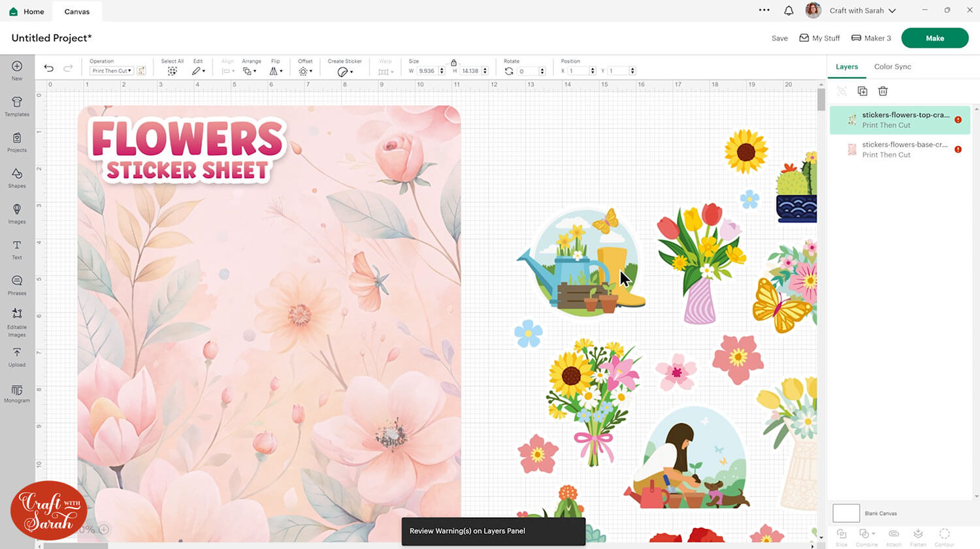Click the Duplicate layer icon
The width and height of the screenshot is (980, 549).
pyautogui.click(x=862, y=91)
